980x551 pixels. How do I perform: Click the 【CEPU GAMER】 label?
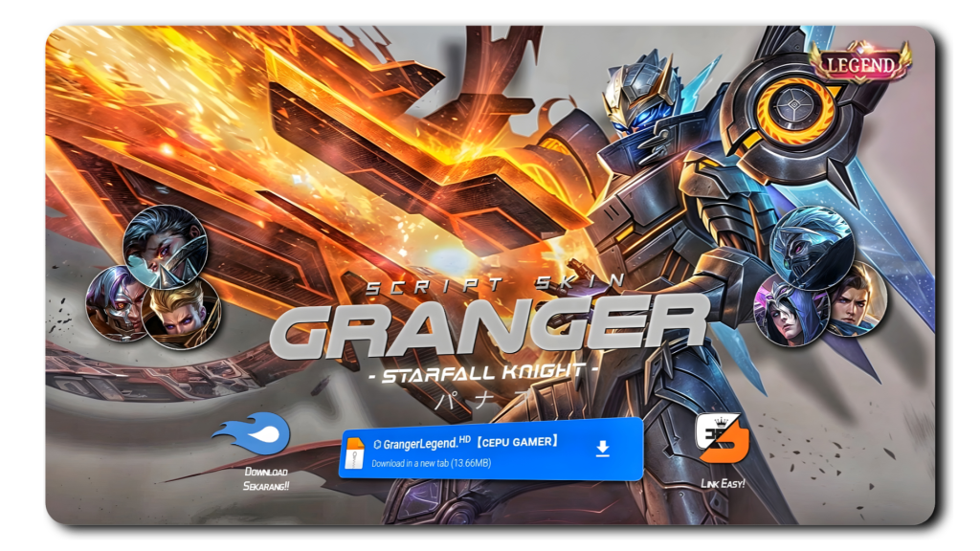pyautogui.click(x=518, y=442)
